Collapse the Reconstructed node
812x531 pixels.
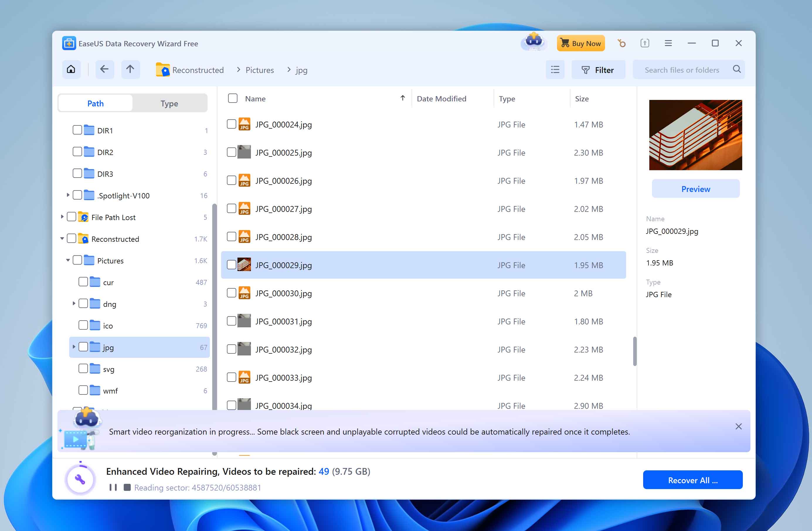pyautogui.click(x=62, y=239)
